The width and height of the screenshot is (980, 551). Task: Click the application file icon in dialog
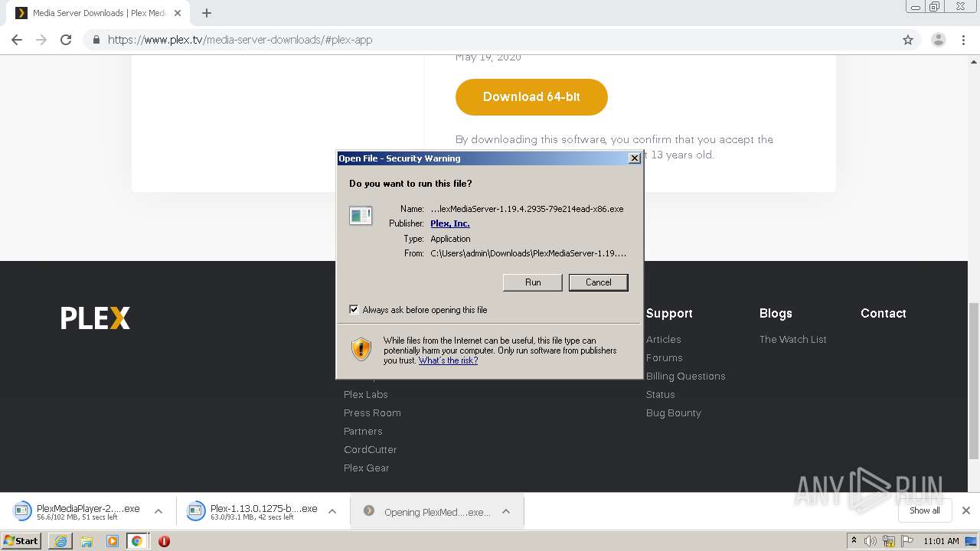click(x=361, y=216)
